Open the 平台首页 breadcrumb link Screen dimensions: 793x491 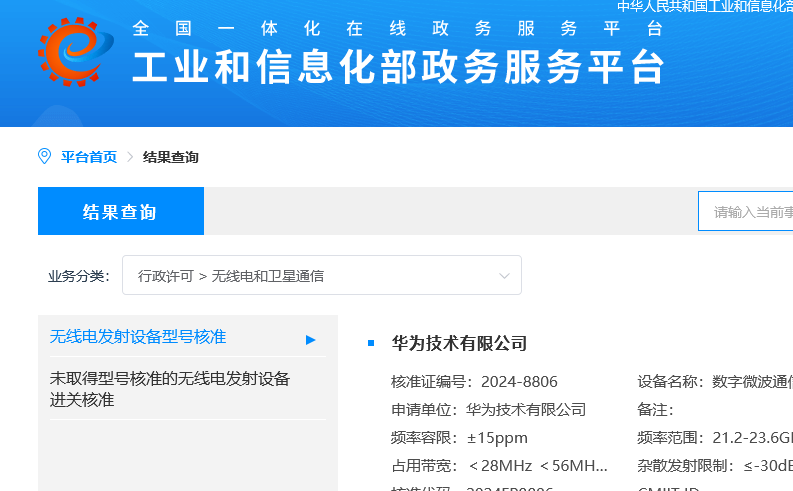[x=89, y=157]
